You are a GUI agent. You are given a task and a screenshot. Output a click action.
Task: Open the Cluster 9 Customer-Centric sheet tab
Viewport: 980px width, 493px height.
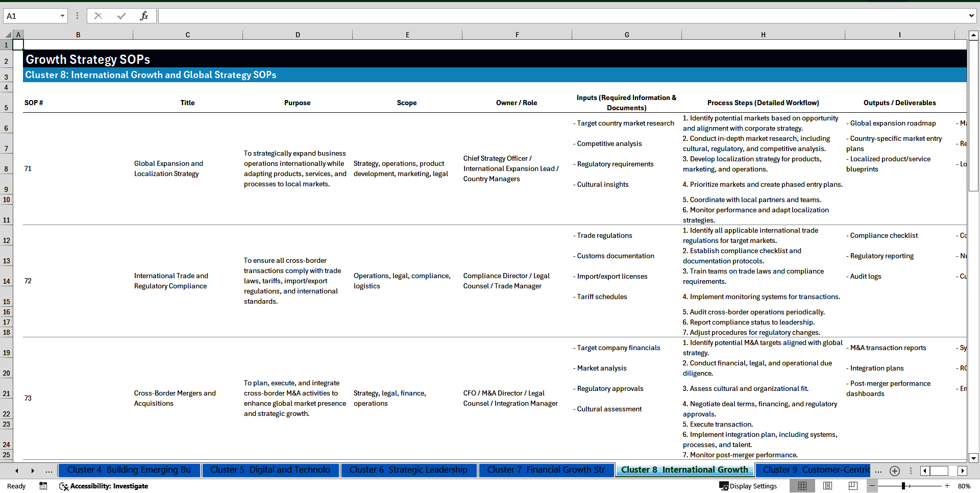[815, 470]
